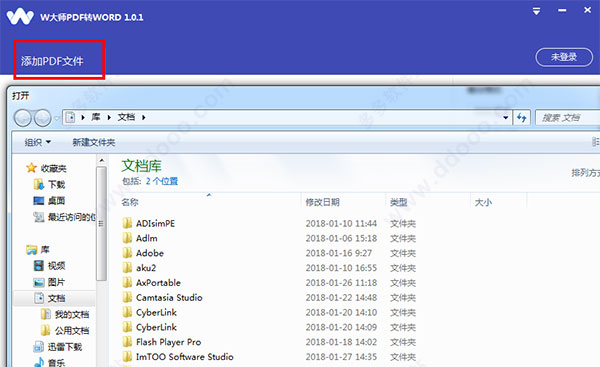Refresh the folder with the refresh icon
This screenshot has width=600, height=367.
[x=521, y=117]
